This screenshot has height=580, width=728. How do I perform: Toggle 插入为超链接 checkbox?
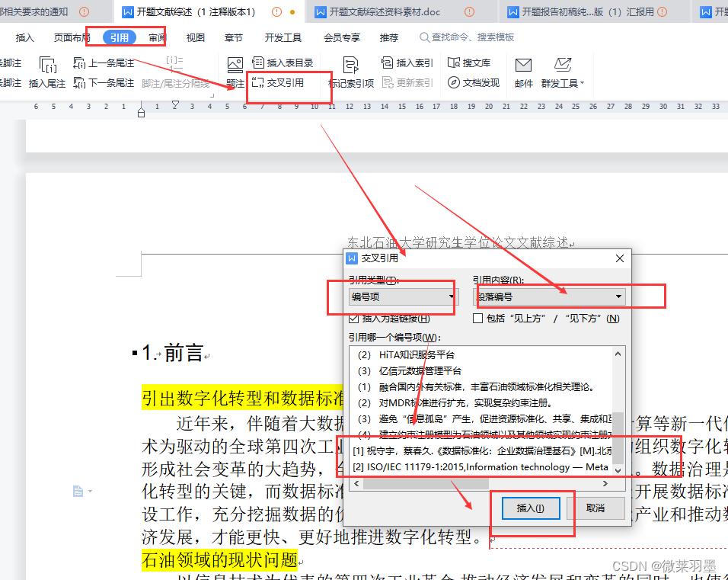pyautogui.click(x=354, y=319)
